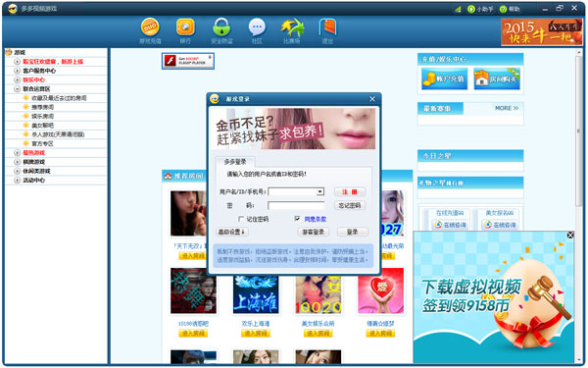Expand the 客户服务中心 tree node
Viewport: 588px width, 368px height.
coord(17,71)
